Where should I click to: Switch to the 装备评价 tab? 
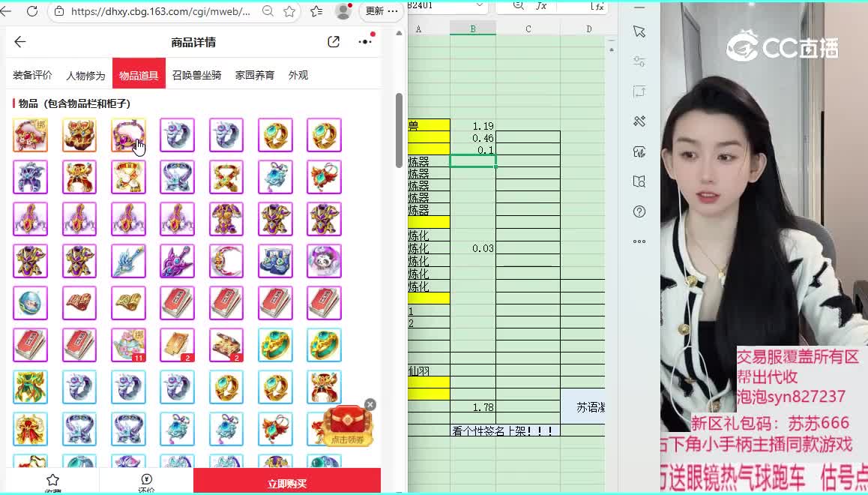pos(32,75)
